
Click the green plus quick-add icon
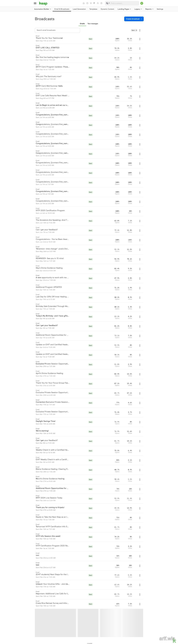(x=142, y=3)
